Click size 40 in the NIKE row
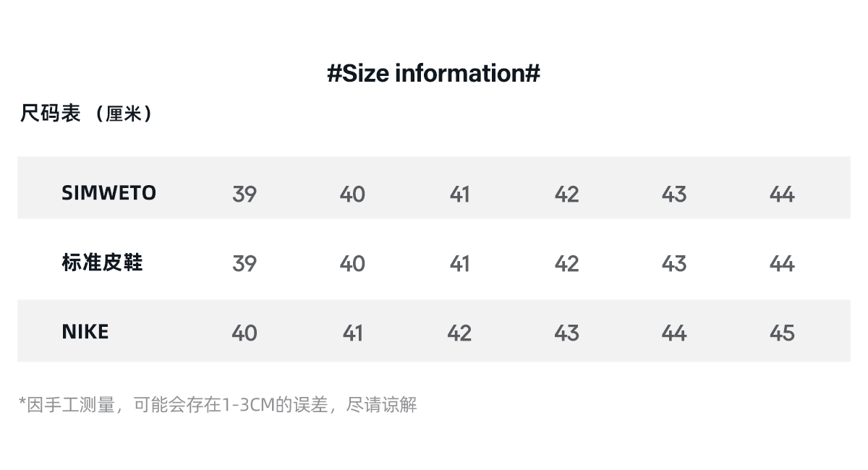868x470 pixels. [x=244, y=333]
